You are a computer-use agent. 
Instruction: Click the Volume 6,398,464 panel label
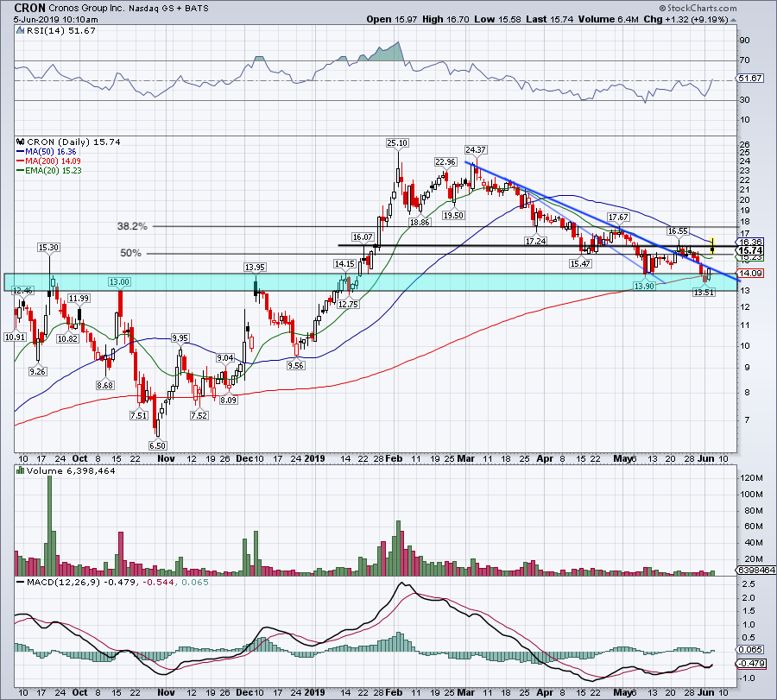(x=71, y=470)
